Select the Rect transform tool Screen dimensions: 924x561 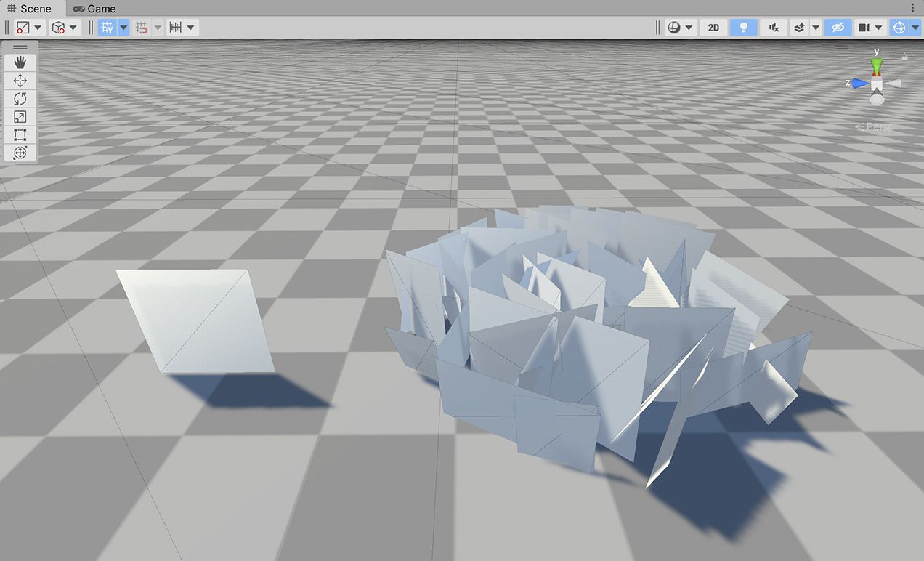[20, 134]
